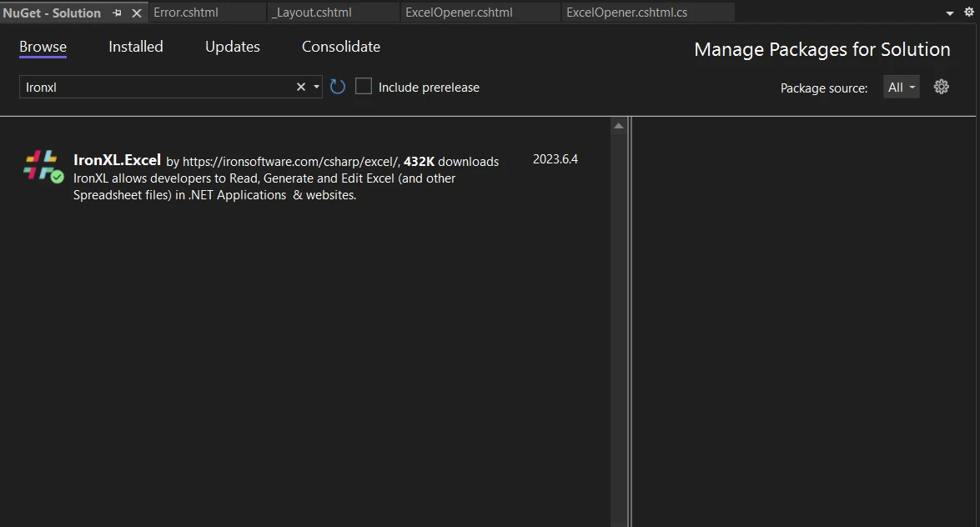This screenshot has height=527, width=980.
Task: Enable the Include prerelease checkbox
Action: click(364, 87)
